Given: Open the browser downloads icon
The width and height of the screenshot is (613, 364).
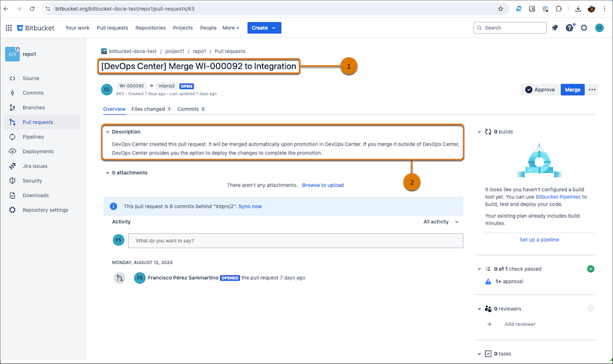Looking at the screenshot, I should [578, 9].
